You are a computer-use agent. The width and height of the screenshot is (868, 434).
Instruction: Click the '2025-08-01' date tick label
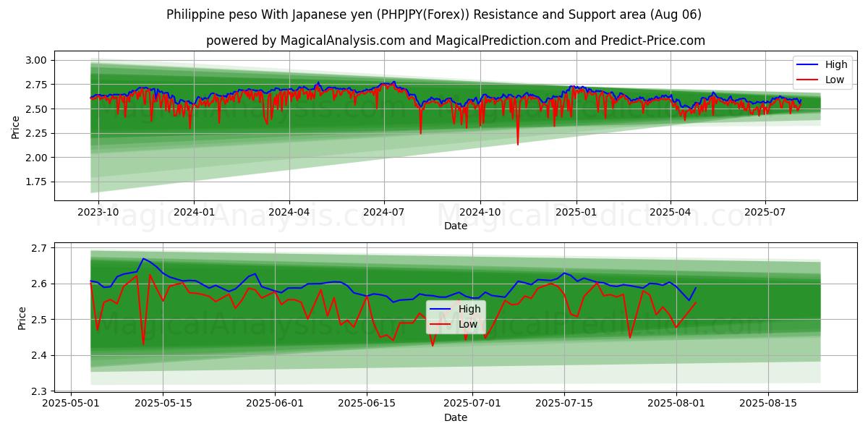[676, 404]
